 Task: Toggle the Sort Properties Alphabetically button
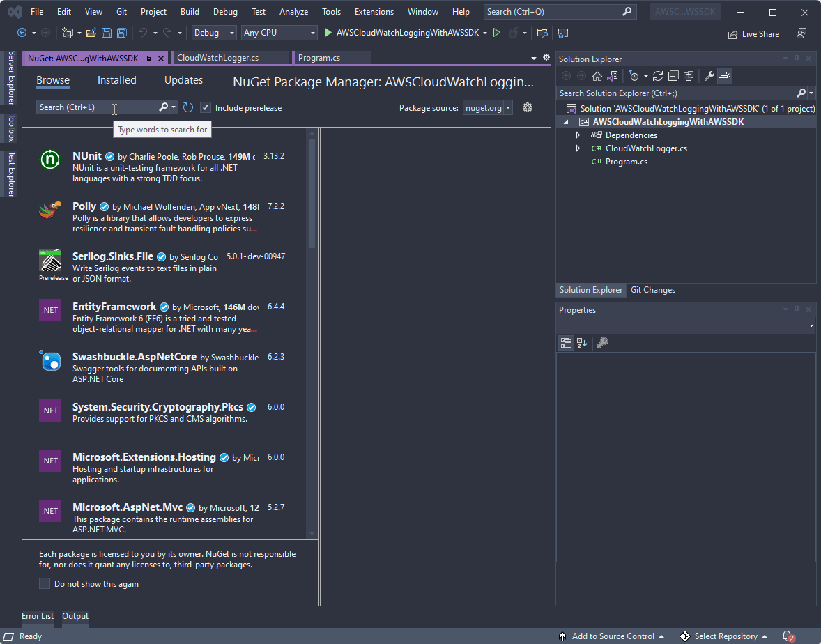pos(582,342)
